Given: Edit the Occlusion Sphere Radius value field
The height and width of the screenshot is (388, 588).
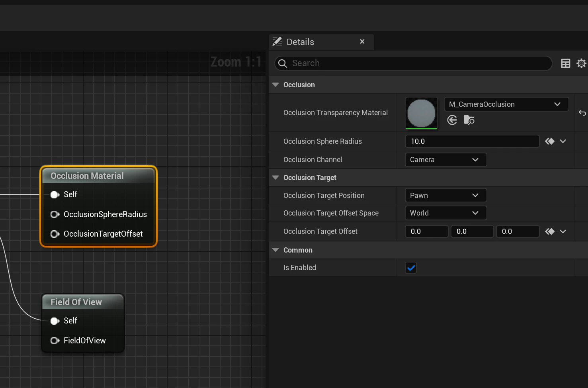Looking at the screenshot, I should 472,141.
